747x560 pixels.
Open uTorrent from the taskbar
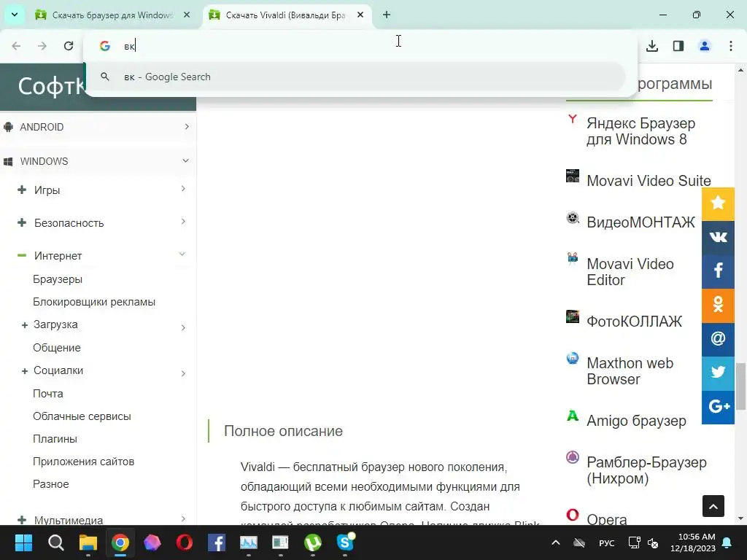[313, 542]
